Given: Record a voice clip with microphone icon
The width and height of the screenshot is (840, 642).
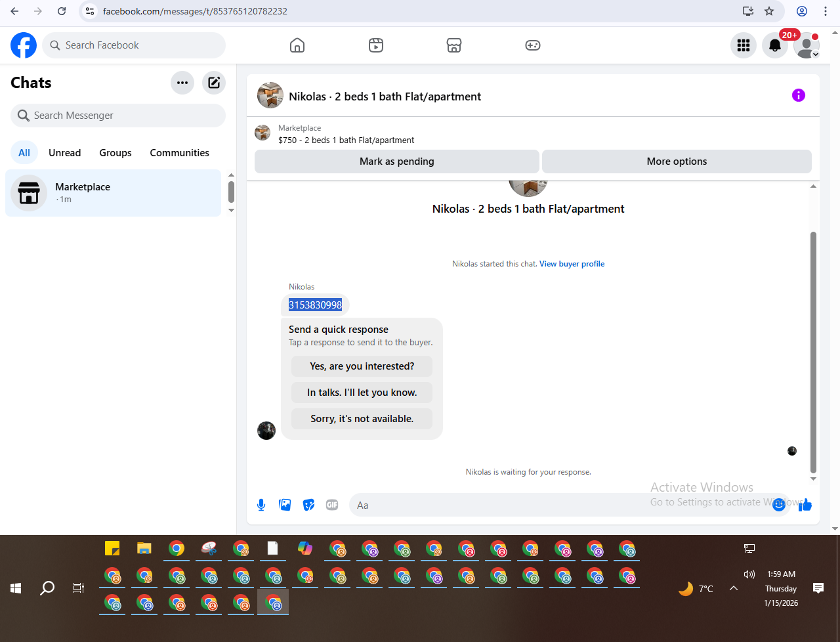Looking at the screenshot, I should [x=261, y=505].
